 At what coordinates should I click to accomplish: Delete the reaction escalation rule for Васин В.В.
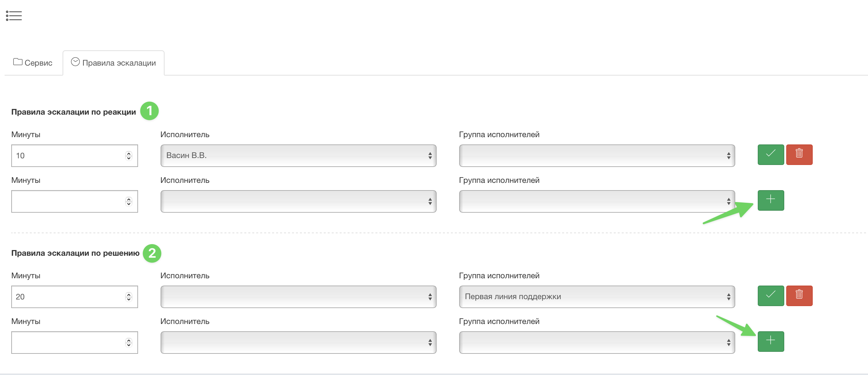799,154
